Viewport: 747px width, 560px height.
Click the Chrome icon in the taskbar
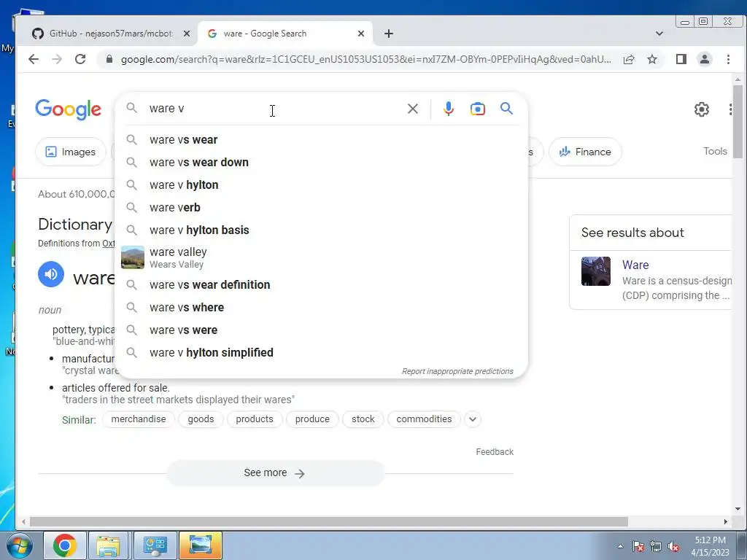[65, 545]
